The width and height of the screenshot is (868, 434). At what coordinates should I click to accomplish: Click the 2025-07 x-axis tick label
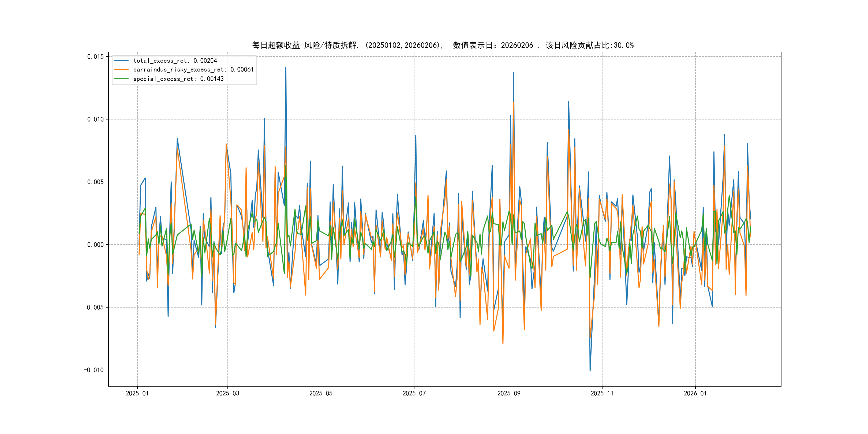pos(414,393)
